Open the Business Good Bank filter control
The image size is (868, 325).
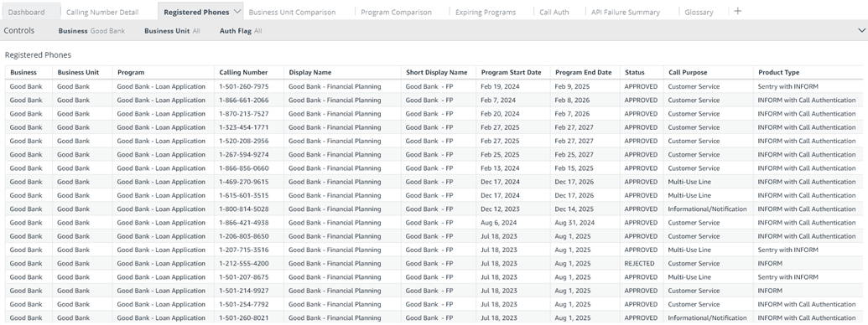click(x=91, y=31)
